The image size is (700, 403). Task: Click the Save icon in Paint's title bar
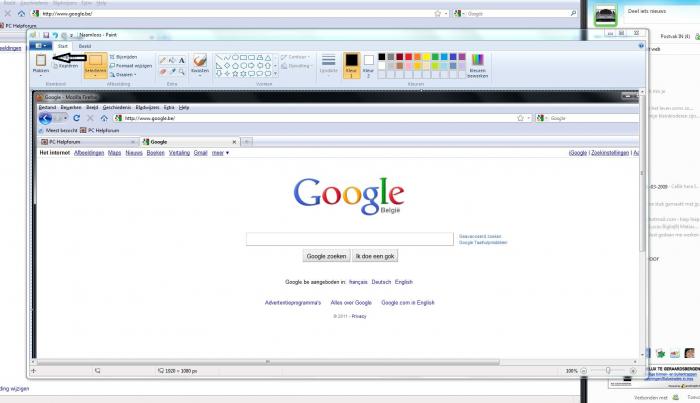(x=46, y=35)
